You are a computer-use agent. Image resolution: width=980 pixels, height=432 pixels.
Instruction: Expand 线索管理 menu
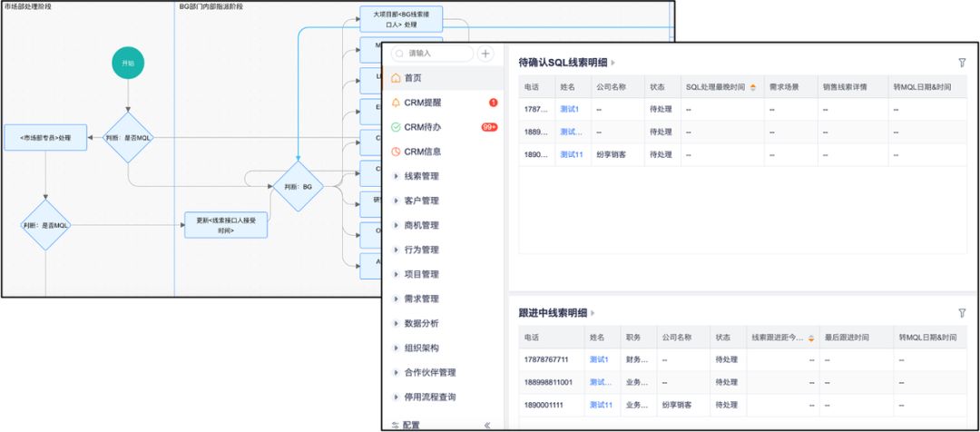click(395, 176)
